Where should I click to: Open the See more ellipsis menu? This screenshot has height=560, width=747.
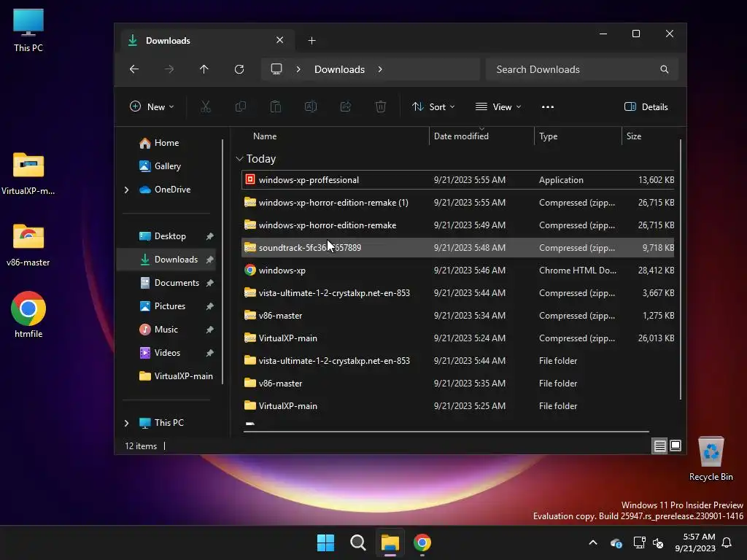pyautogui.click(x=547, y=106)
